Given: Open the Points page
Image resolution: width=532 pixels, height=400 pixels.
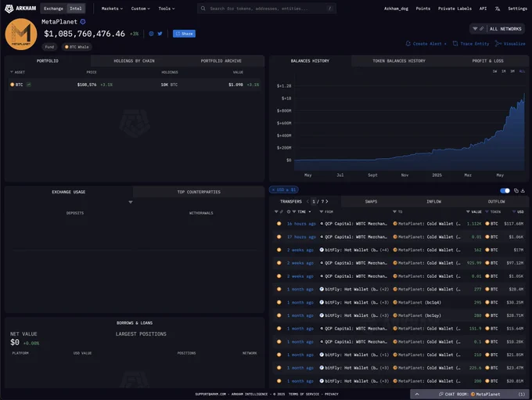Looking at the screenshot, I should coord(422,9).
